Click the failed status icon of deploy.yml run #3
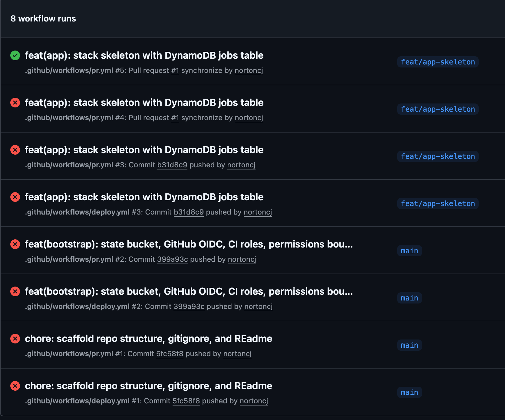 (x=15, y=197)
